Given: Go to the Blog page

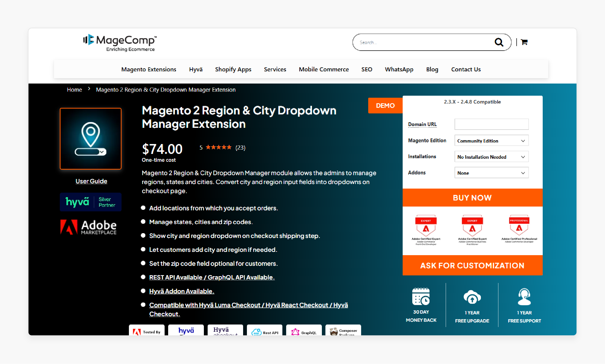Looking at the screenshot, I should pos(432,69).
